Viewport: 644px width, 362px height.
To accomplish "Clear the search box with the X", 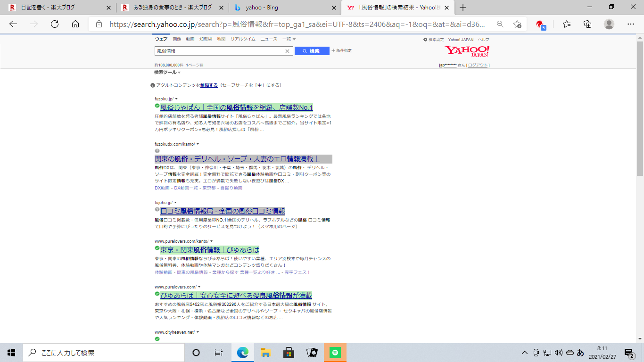I will tap(287, 51).
